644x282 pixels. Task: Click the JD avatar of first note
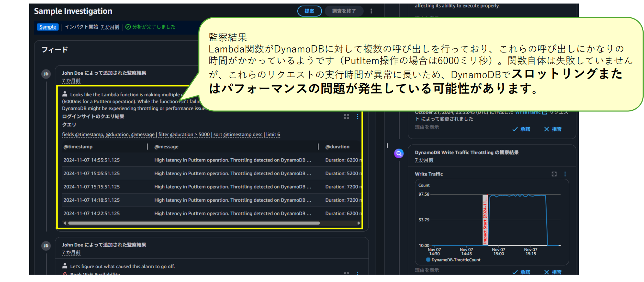pos(46,74)
